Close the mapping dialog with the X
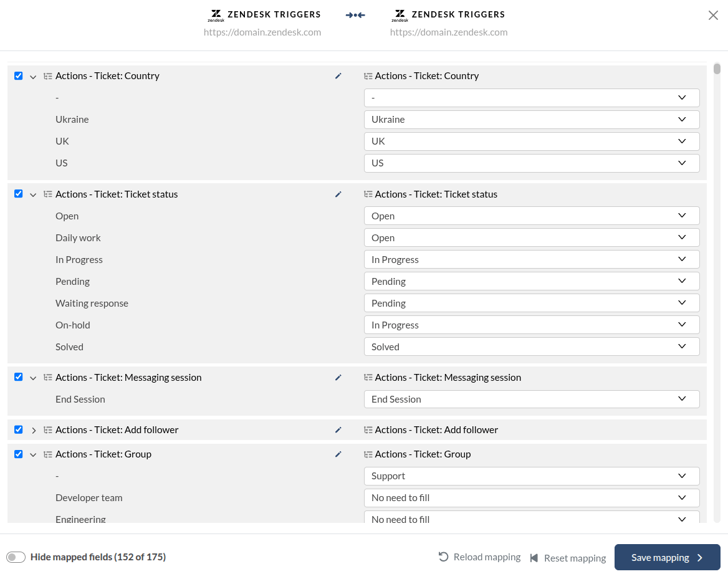Viewport: 728px width, 579px height. pyautogui.click(x=713, y=16)
